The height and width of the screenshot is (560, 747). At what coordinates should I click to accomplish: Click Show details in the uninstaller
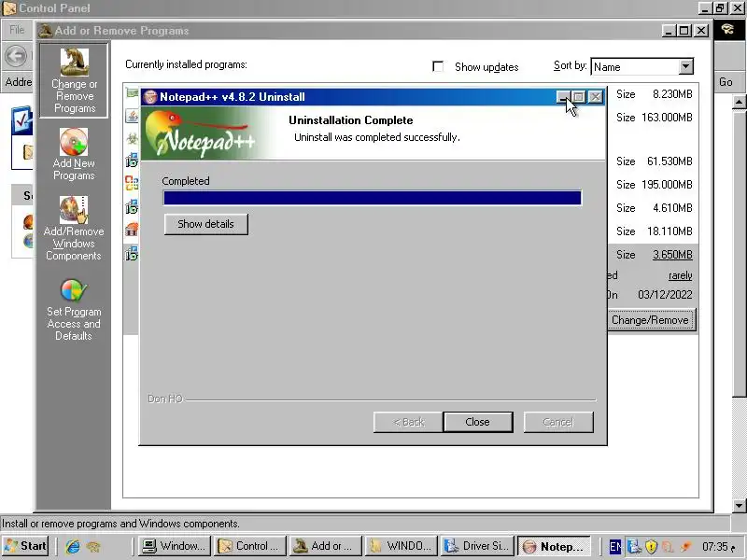click(x=205, y=224)
